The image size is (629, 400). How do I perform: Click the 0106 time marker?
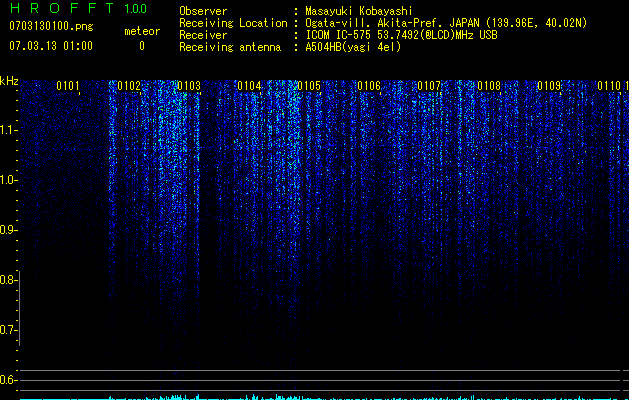369,86
